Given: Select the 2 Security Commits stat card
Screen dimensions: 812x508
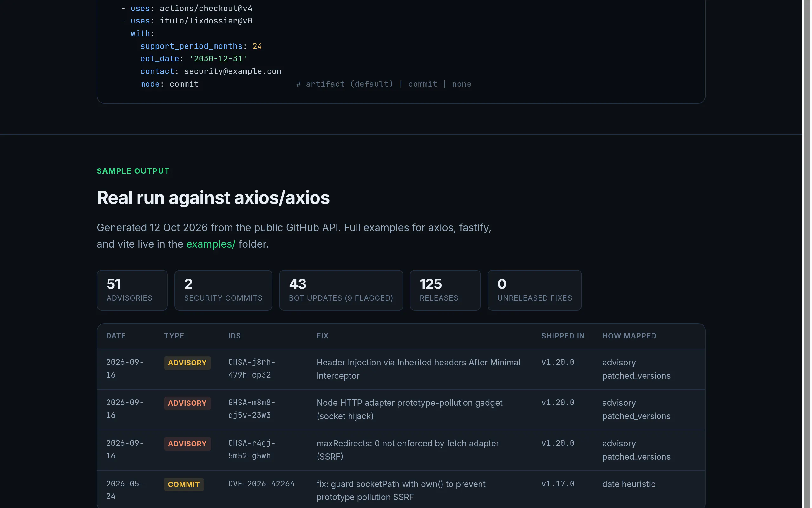Looking at the screenshot, I should (x=223, y=290).
